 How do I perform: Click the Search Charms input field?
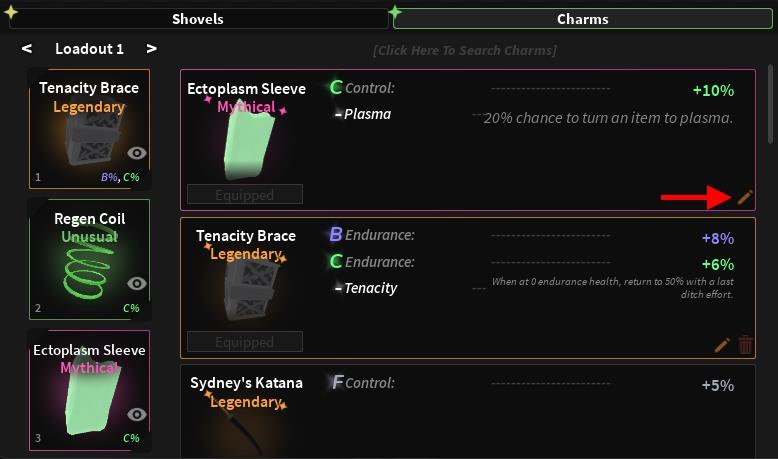[x=464, y=50]
